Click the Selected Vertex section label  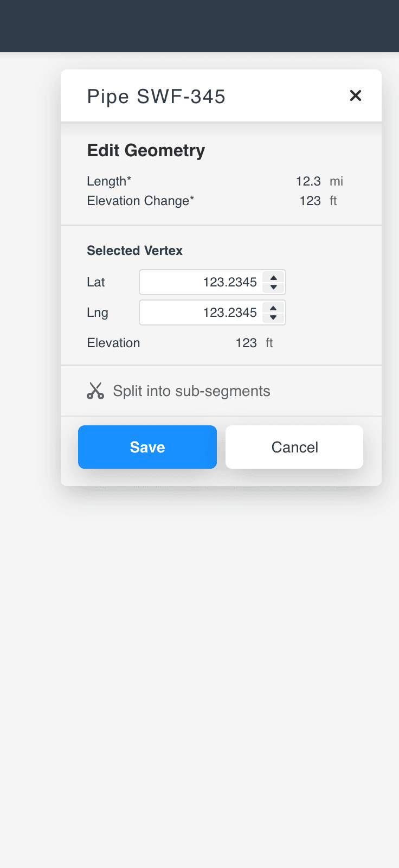point(134,251)
